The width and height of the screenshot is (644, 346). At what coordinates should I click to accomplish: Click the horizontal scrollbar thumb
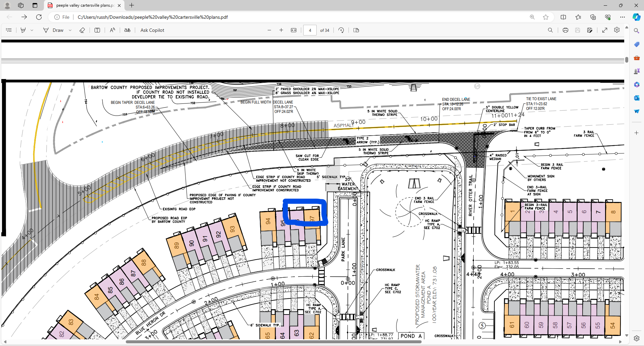(273, 342)
